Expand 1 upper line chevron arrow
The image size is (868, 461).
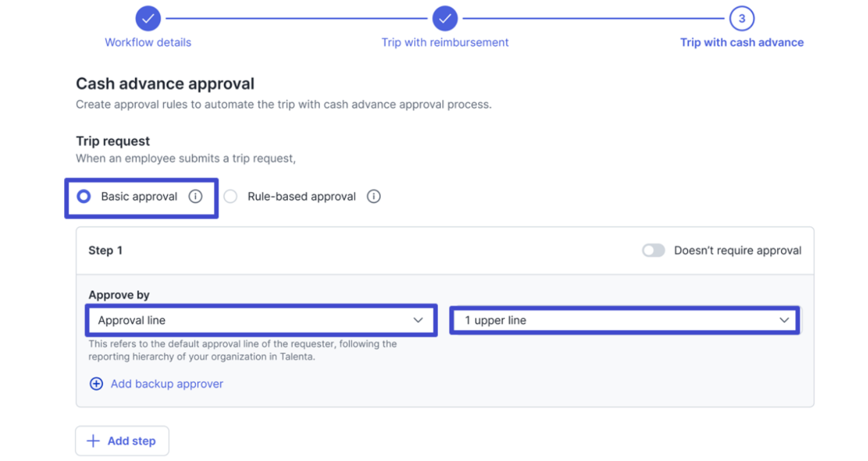(x=784, y=320)
